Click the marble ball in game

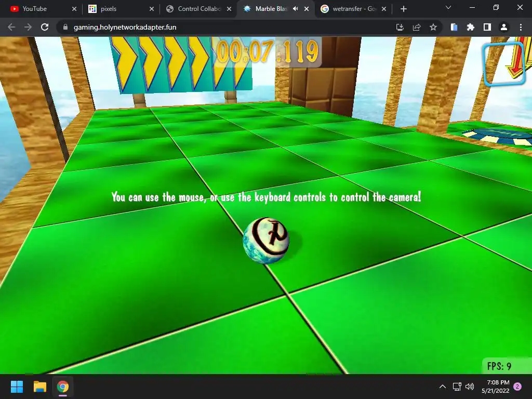coord(266,240)
